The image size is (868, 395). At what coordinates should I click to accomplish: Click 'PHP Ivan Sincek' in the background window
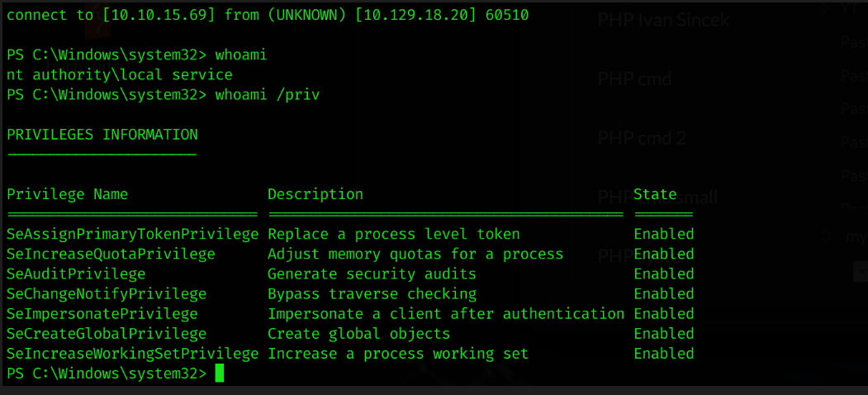663,21
